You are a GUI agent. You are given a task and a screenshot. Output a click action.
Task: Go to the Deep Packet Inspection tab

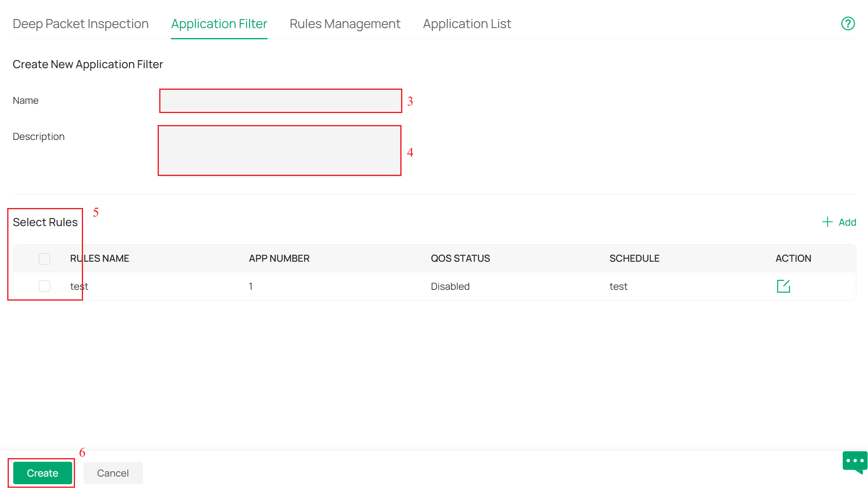81,24
